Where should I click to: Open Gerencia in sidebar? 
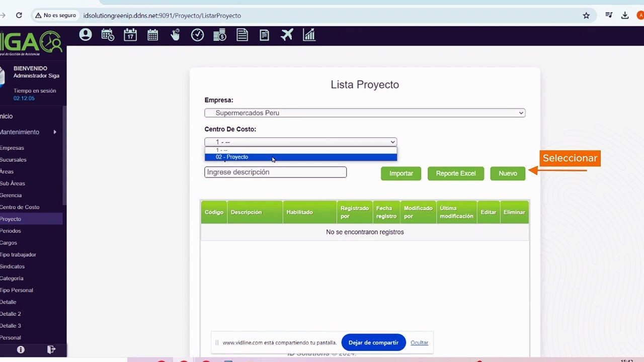point(11,195)
